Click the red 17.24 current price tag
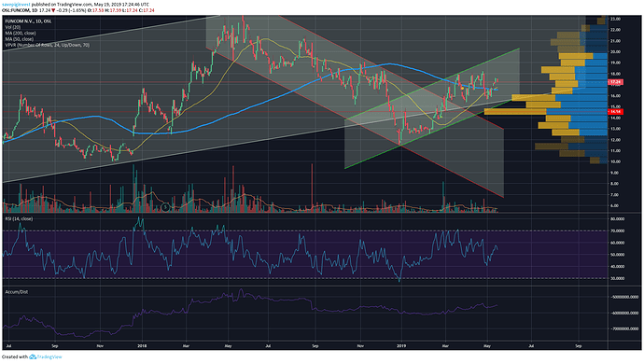Image resolution: width=644 pixels, height=363 pixels. [x=615, y=82]
